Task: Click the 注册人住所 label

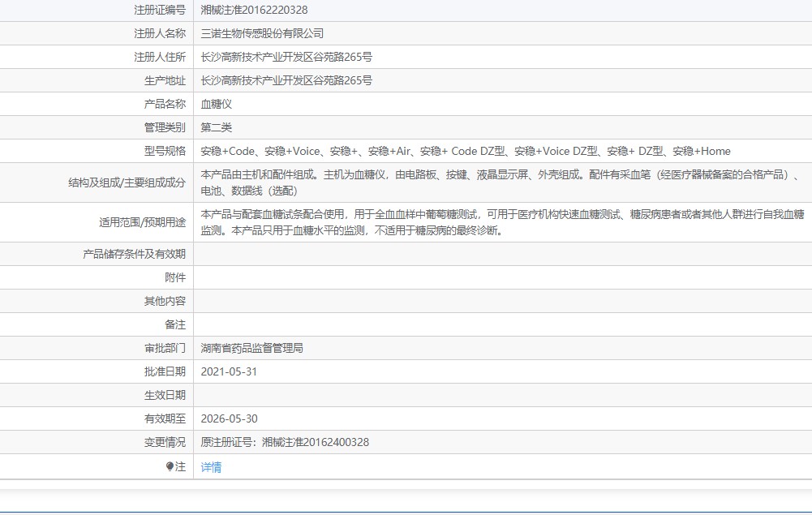Action: click(x=160, y=57)
